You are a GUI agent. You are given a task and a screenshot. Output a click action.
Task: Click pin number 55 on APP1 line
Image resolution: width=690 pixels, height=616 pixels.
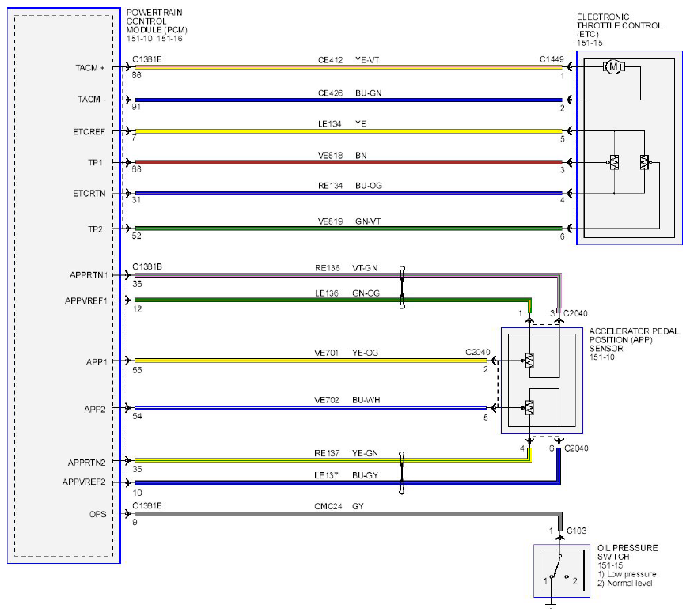pyautogui.click(x=138, y=370)
